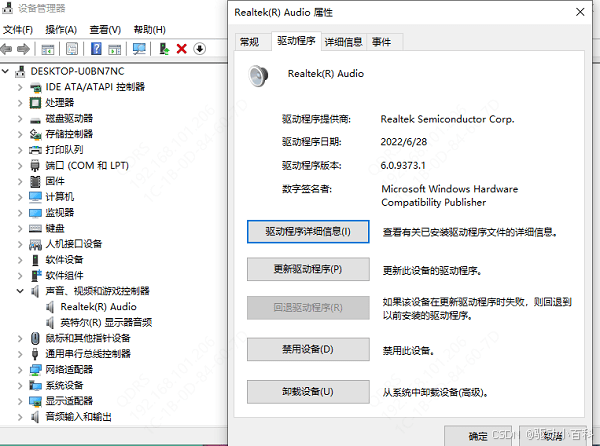This screenshot has width=600, height=446.
Task: Expand the 软件组件 node
Action: tap(20, 275)
